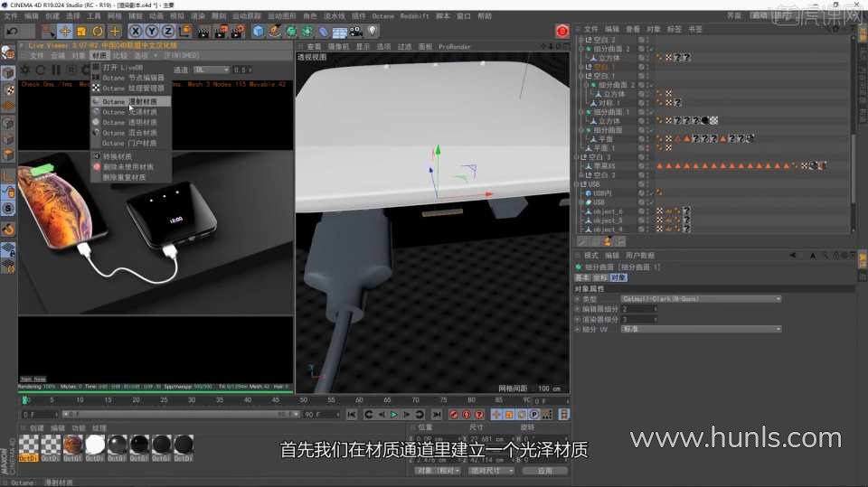Image resolution: width=868 pixels, height=487 pixels.
Task: Click Octane settings gear in Live Viewer
Action: click(x=25, y=70)
